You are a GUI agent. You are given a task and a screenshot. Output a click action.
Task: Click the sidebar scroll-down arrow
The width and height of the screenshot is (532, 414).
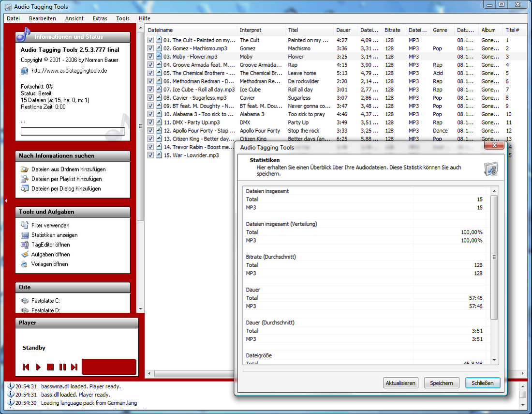pos(140,309)
